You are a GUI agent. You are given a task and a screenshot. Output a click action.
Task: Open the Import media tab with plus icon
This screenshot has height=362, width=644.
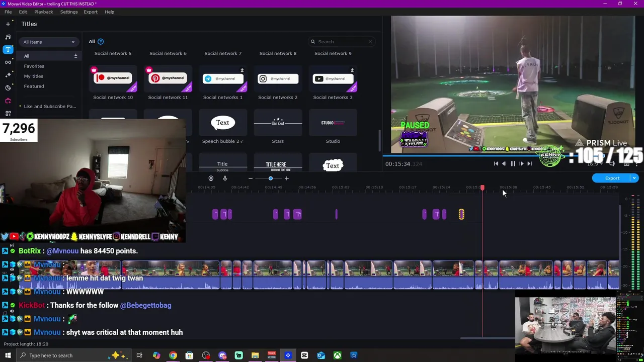[x=8, y=24]
